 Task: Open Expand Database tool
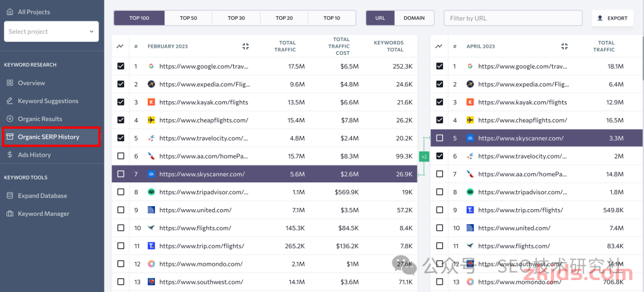[x=42, y=196]
